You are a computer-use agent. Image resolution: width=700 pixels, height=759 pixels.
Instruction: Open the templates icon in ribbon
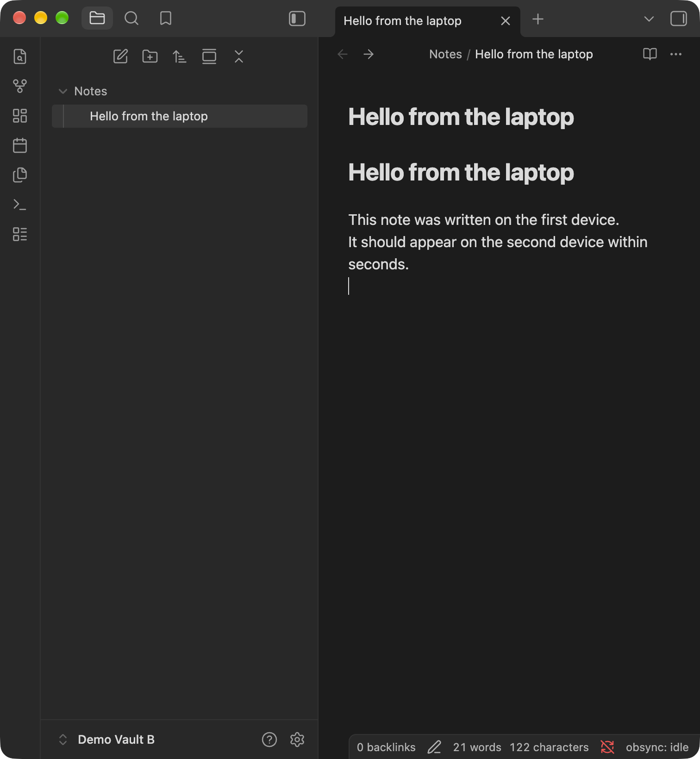(20, 175)
